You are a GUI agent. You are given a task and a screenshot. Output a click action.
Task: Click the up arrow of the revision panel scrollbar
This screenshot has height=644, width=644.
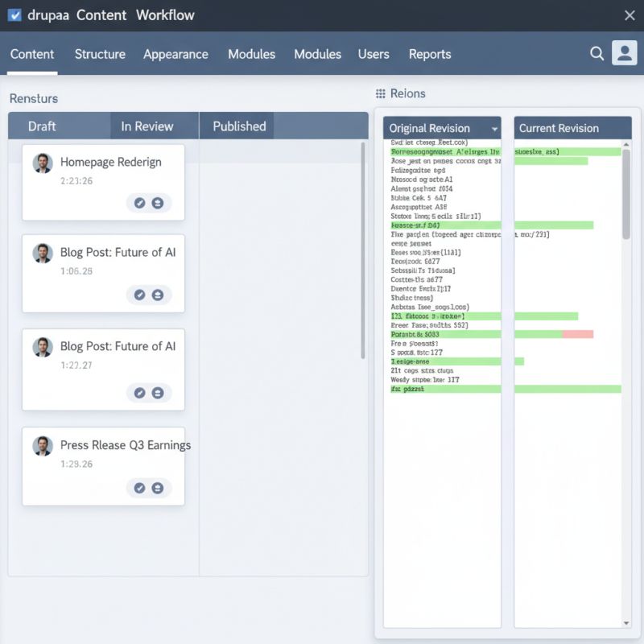626,145
